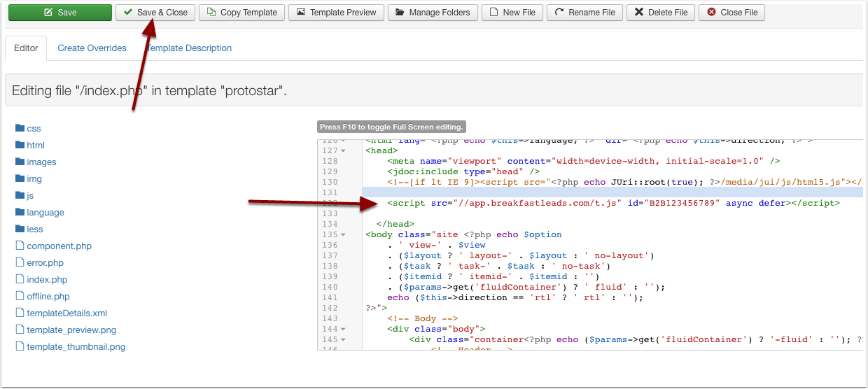Click the template_thumbnail.png file icon
Viewport: 868px width, 389px height.
pyautogui.click(x=20, y=346)
